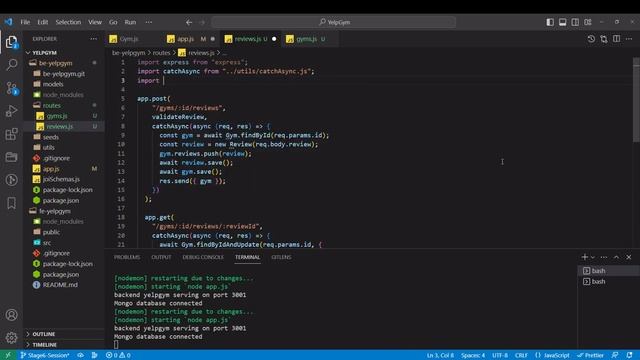The height and width of the screenshot is (360, 640).
Task: Click the Stage6-Session branch in status bar
Action: [x=45, y=355]
